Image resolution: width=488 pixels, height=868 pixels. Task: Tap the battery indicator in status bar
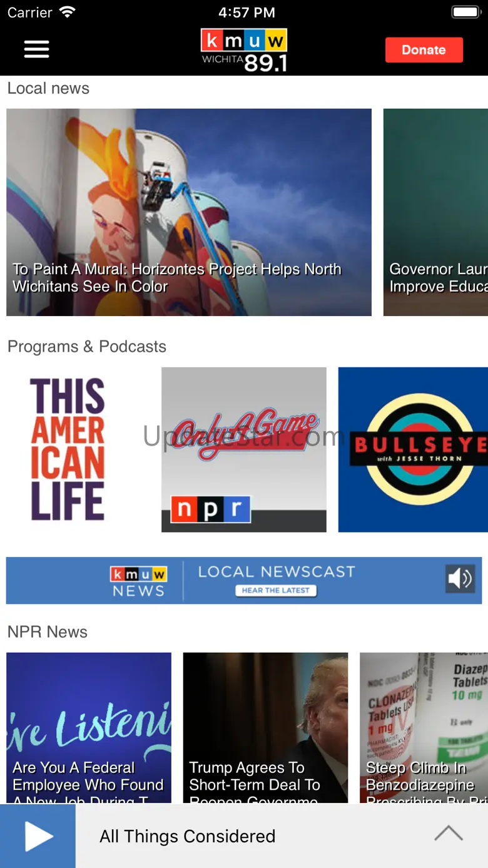pos(465,12)
